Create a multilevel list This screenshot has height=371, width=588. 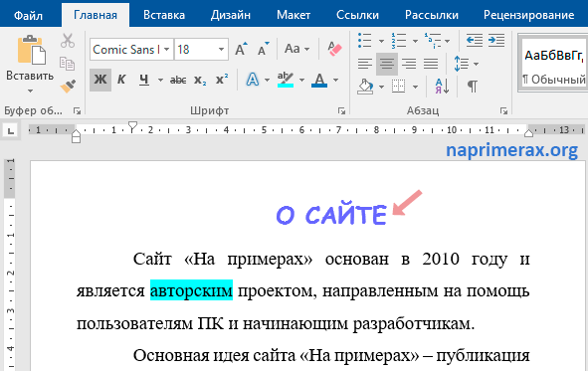[432, 41]
